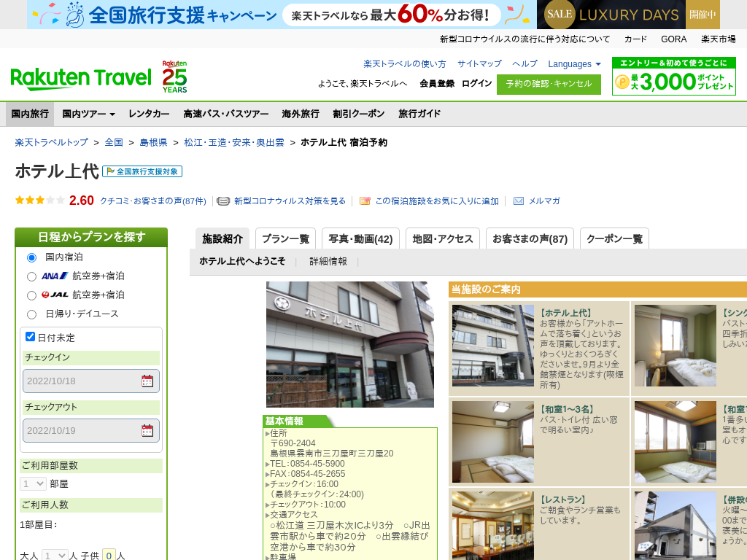
Task: Open the 写真・動画(42) tab
Action: [x=360, y=238]
